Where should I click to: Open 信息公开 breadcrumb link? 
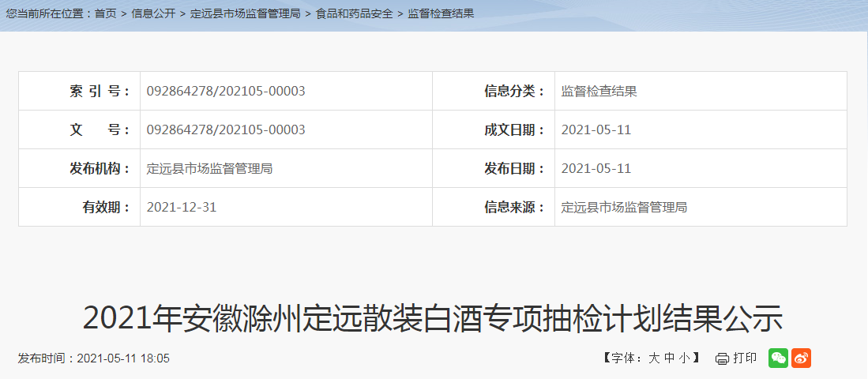(x=153, y=14)
